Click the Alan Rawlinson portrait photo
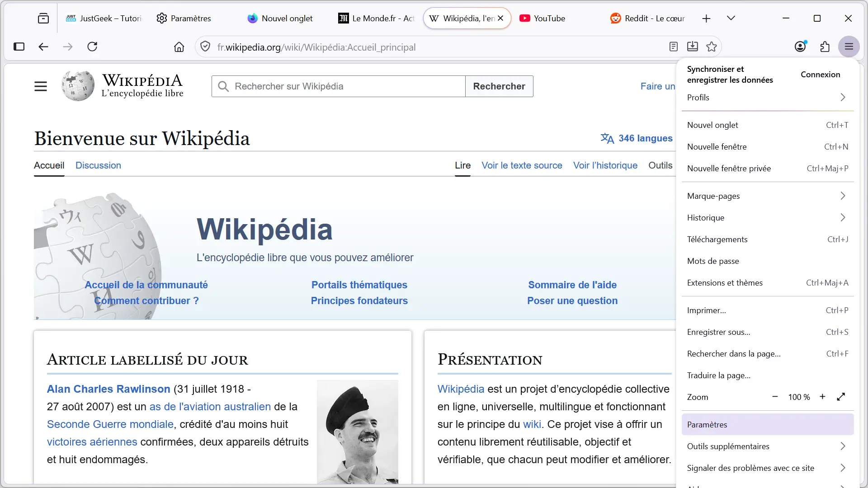The width and height of the screenshot is (868, 488). coord(358,432)
